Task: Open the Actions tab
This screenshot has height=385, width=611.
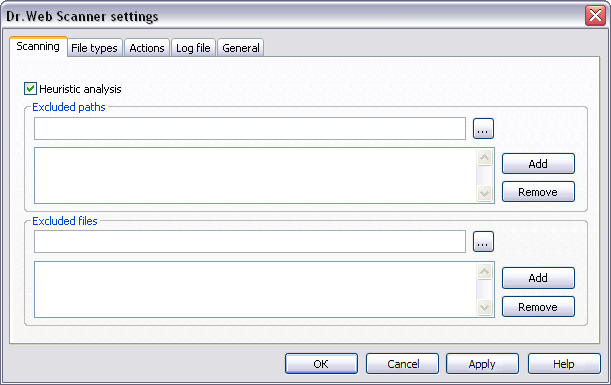Action: click(x=147, y=48)
